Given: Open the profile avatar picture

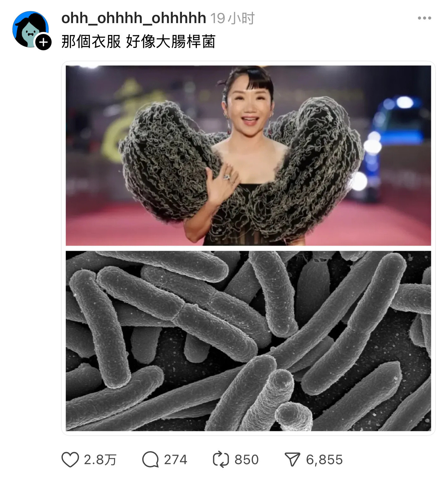Looking at the screenshot, I should coord(30,29).
